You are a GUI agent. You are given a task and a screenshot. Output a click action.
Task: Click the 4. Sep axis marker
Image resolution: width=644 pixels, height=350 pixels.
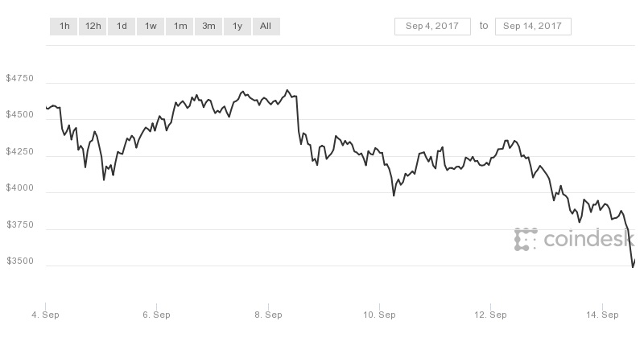(x=45, y=315)
